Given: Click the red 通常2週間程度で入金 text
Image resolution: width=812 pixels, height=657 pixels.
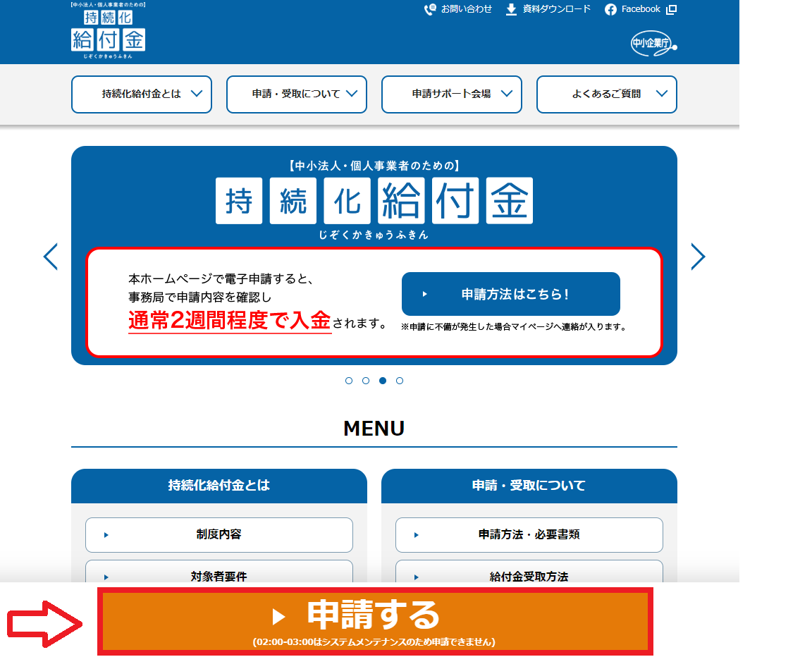Looking at the screenshot, I should tap(230, 321).
